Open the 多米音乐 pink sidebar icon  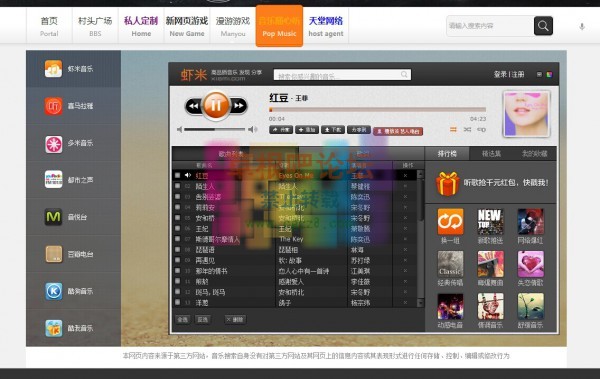tap(53, 143)
